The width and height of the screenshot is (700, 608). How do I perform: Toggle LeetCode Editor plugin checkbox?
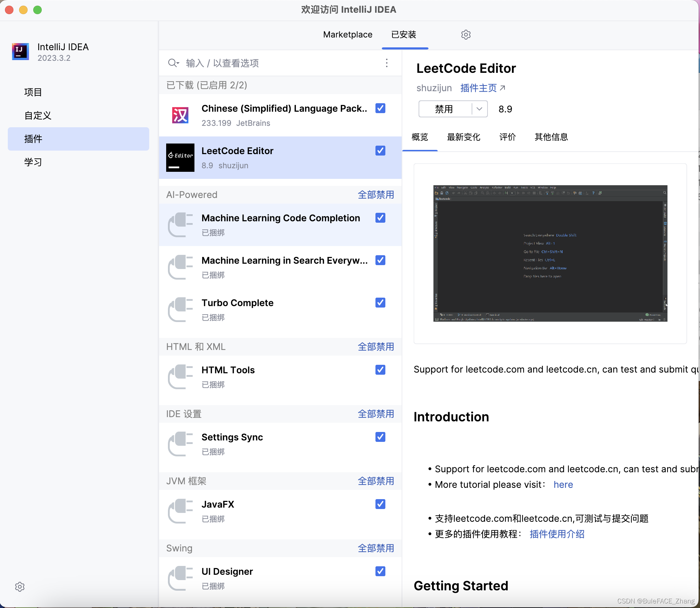coord(380,151)
